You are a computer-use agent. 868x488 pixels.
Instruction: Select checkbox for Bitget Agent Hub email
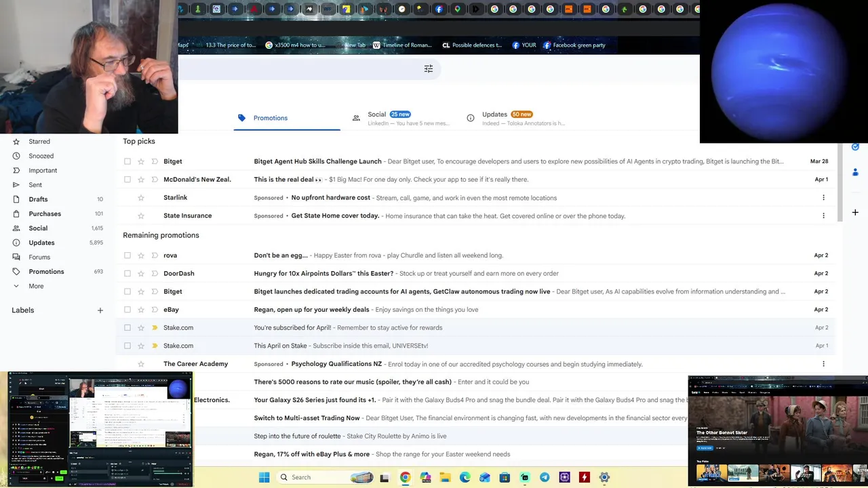(127, 161)
